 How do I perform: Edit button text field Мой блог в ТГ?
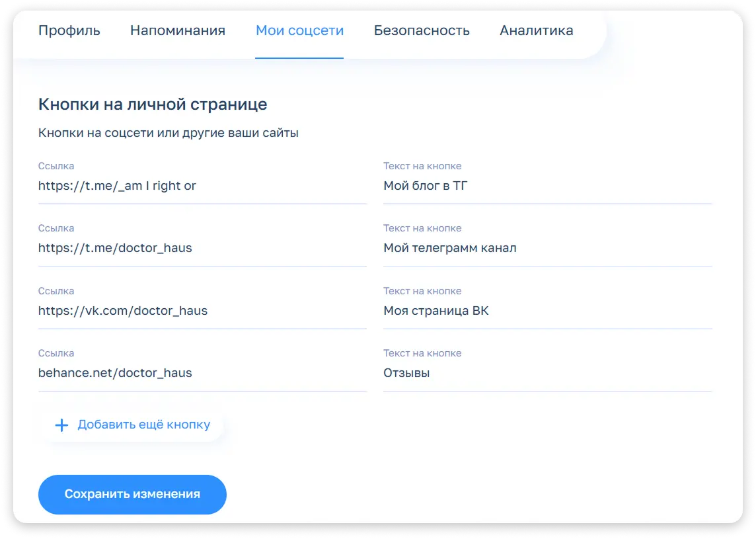coord(547,186)
